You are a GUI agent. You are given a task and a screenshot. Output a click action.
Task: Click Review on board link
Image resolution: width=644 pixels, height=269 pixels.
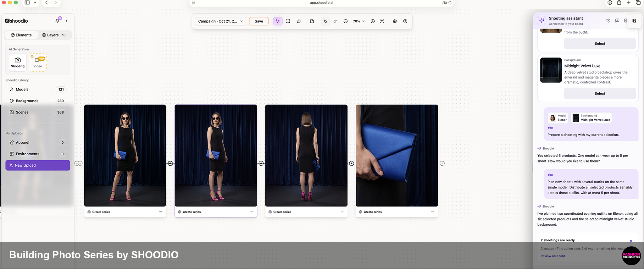(553, 256)
